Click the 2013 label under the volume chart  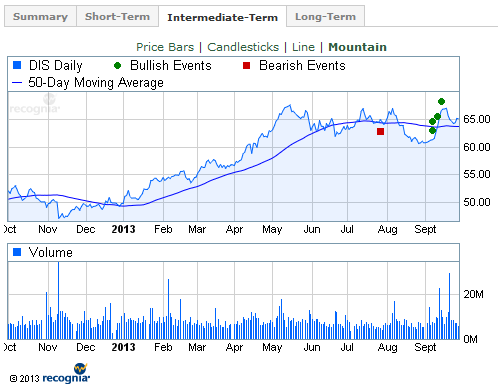pyautogui.click(x=123, y=347)
